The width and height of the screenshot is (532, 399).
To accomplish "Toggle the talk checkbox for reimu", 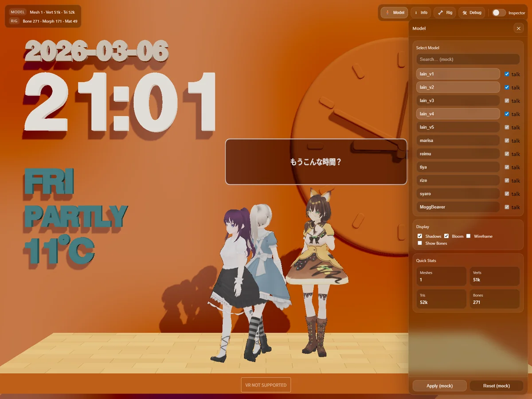I will click(507, 154).
